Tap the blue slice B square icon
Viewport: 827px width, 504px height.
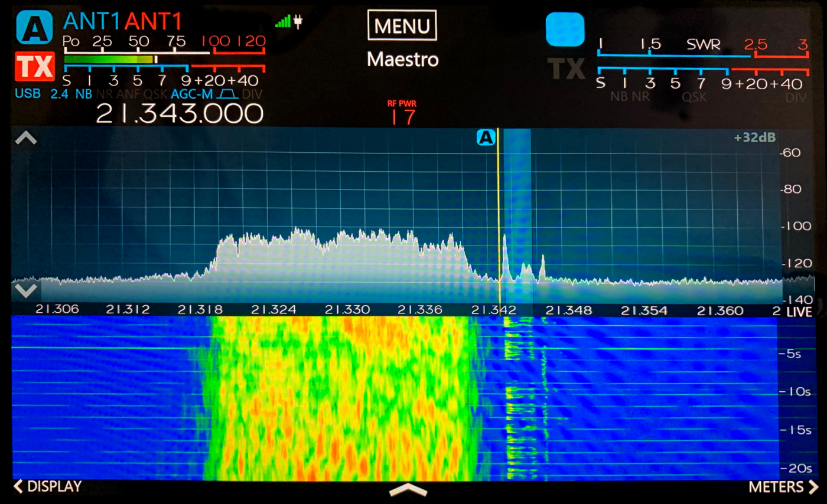pyautogui.click(x=565, y=30)
